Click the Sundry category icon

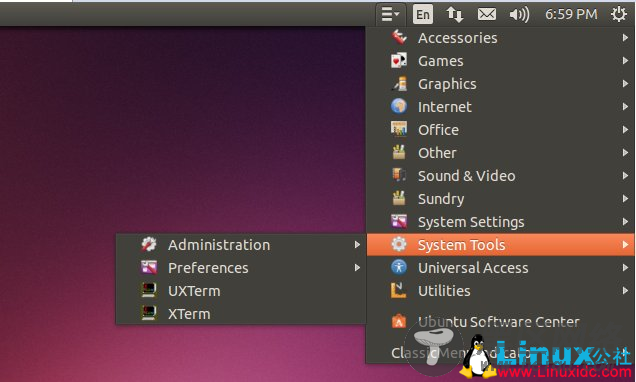point(399,199)
